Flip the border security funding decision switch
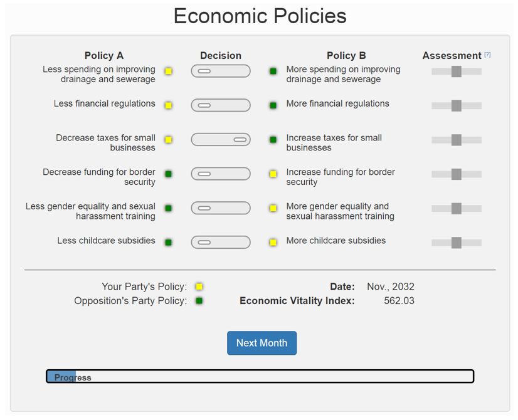Viewport: 518px width, 420px height. pos(221,174)
